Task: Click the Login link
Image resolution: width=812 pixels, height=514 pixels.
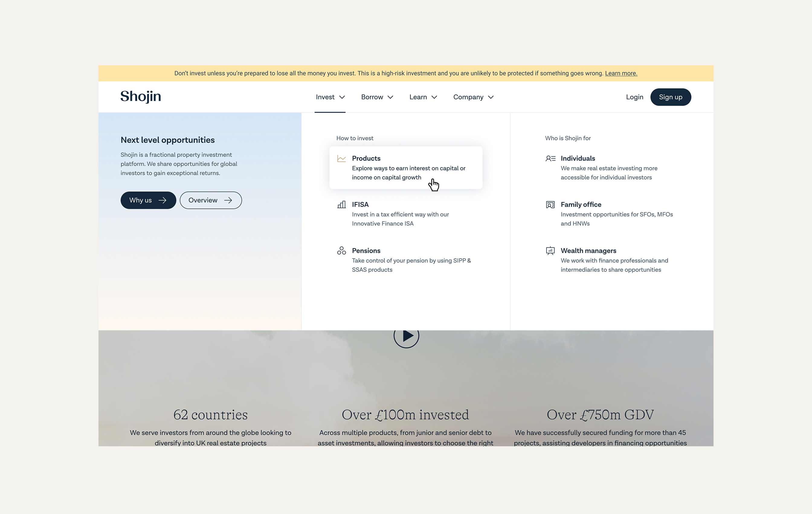Action: (x=634, y=97)
